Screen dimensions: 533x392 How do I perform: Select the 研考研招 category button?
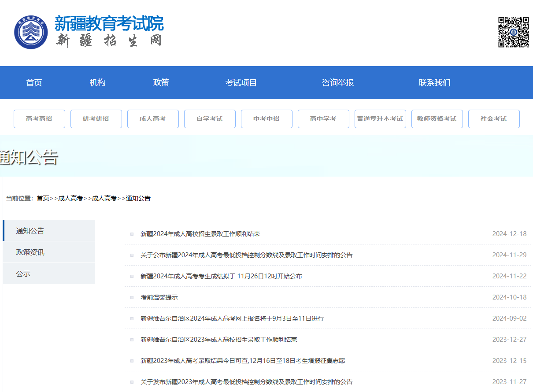point(96,119)
